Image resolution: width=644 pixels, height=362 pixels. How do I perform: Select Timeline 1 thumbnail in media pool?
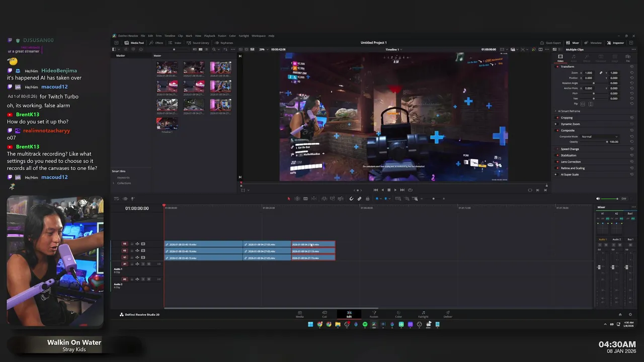pos(167,123)
